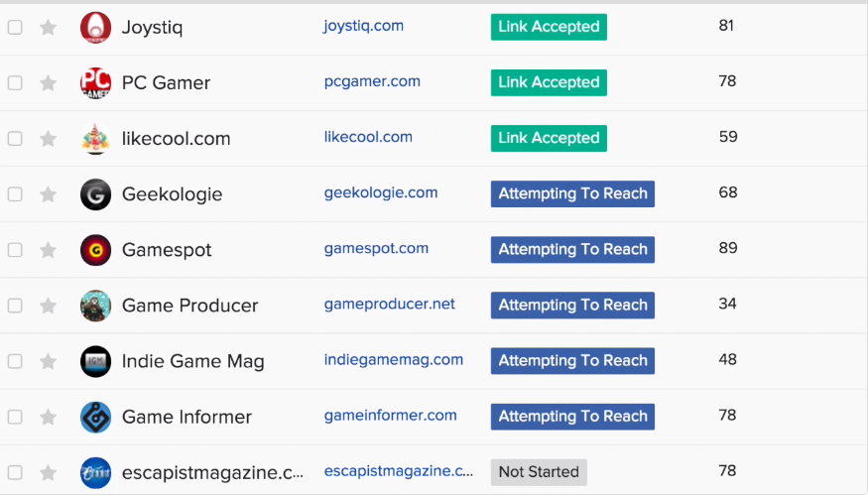Click the Not Started status badge
The height and width of the screenshot is (496, 868).
539,471
